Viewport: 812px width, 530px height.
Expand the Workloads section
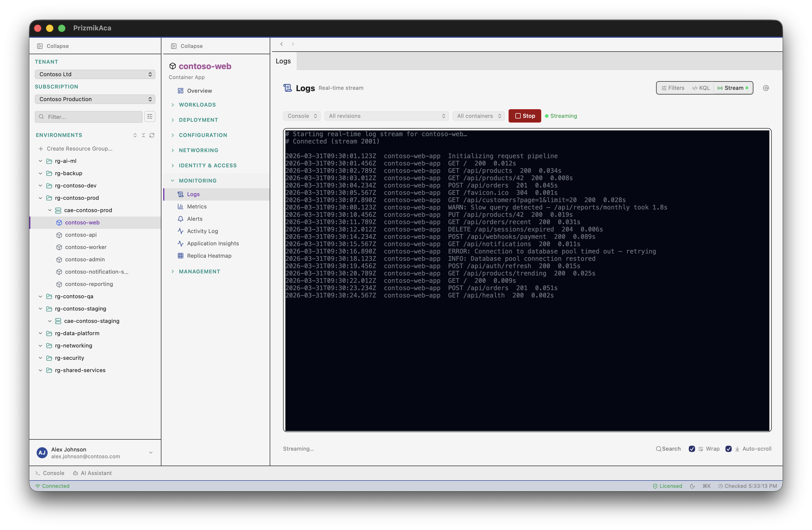coord(197,104)
